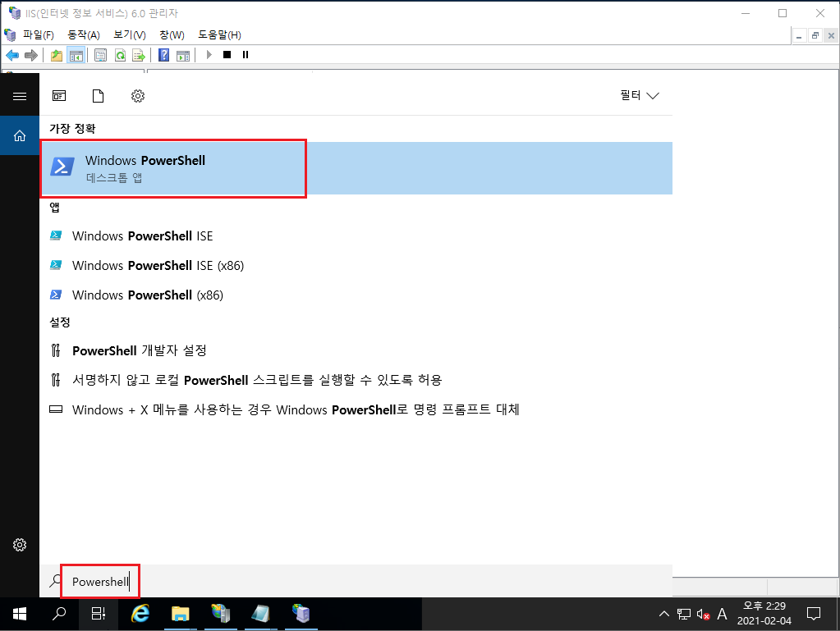Launch Windows PowerShell best match
840x631 pixels.
356,168
